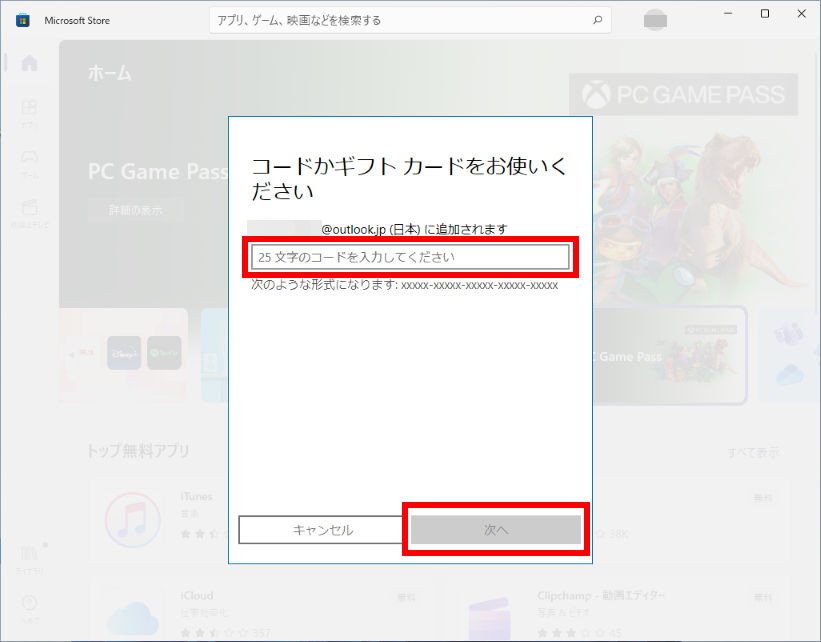Click the Microsoft Store logo icon

click(23, 20)
